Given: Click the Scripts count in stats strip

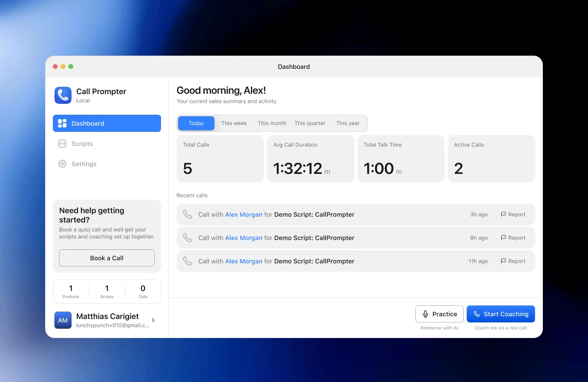Looking at the screenshot, I should click(x=107, y=291).
